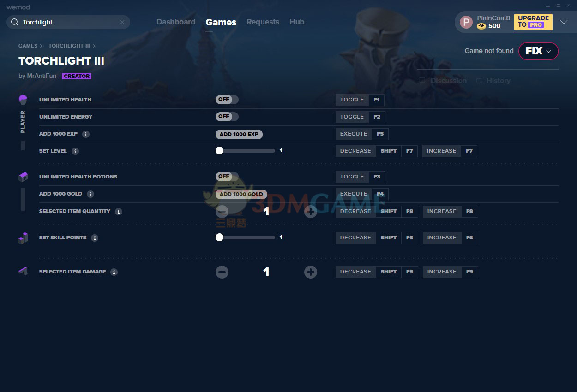
Task: Show info for Add 1000 EXP
Action: point(86,134)
